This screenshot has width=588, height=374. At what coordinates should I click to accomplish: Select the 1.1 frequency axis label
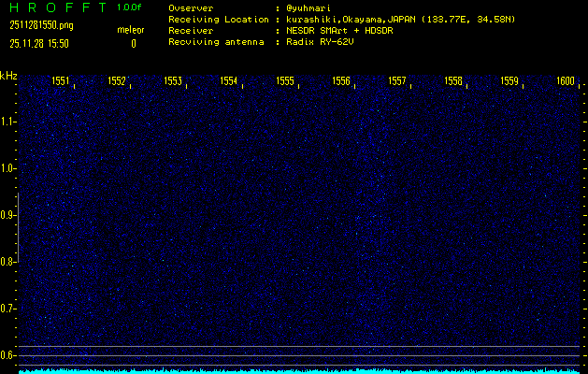(x=8, y=122)
